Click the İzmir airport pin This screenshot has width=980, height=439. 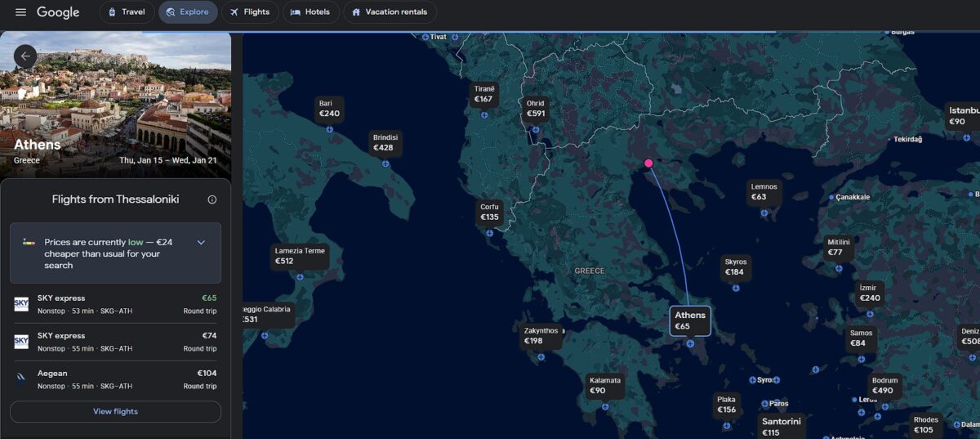tap(870, 314)
